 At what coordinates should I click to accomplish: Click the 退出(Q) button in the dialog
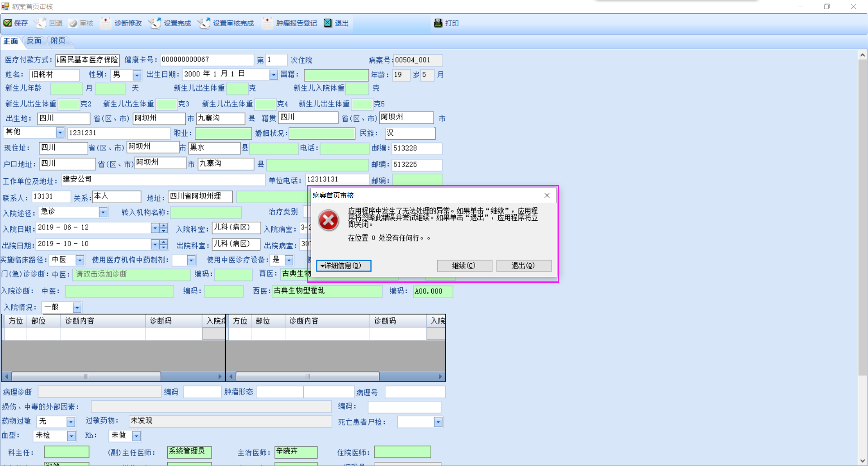pyautogui.click(x=524, y=266)
